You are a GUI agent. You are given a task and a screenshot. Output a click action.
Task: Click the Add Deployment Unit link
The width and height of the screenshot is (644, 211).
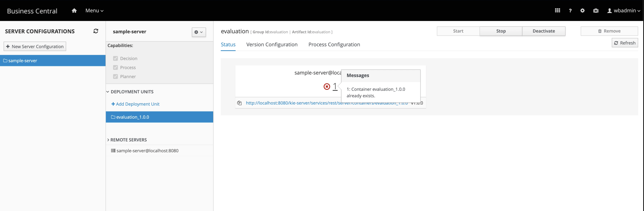pyautogui.click(x=135, y=104)
